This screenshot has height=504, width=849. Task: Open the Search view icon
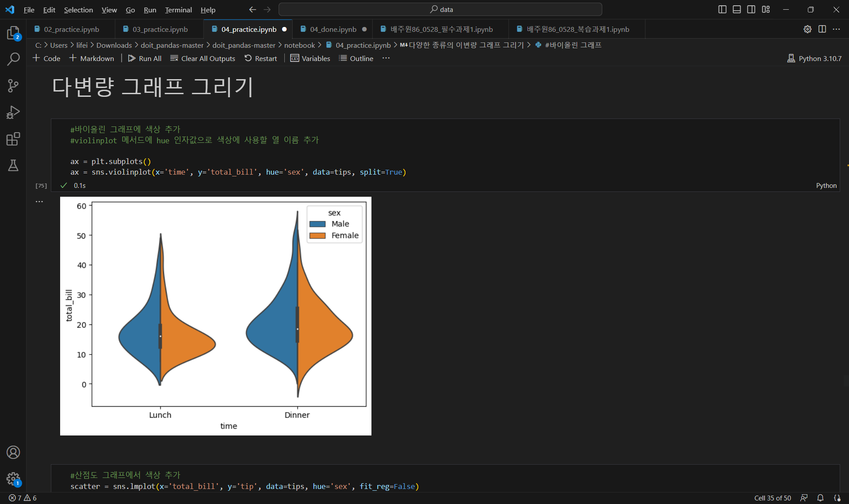coord(13,59)
